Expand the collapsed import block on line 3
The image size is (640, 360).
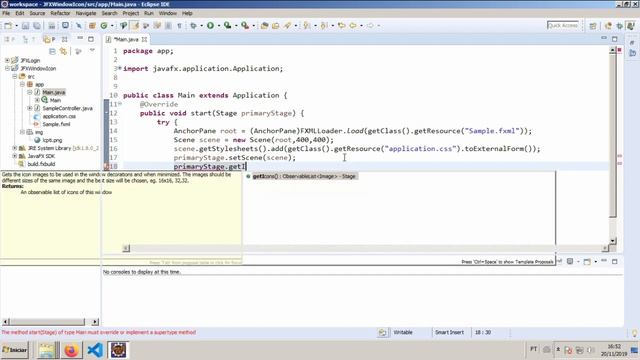(120, 68)
